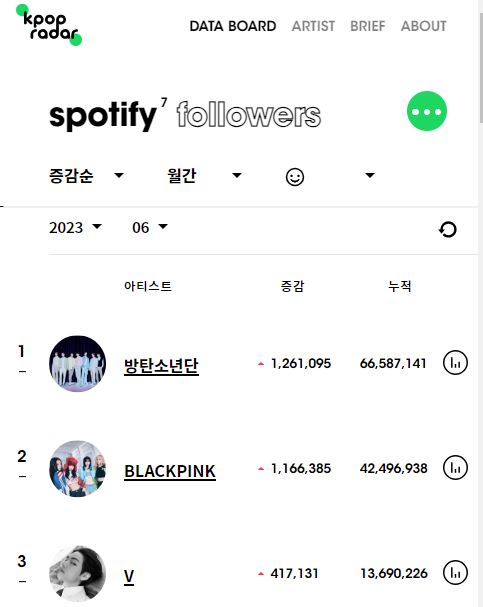Open the green three-dots menu button
This screenshot has height=607, width=483.
(x=427, y=111)
